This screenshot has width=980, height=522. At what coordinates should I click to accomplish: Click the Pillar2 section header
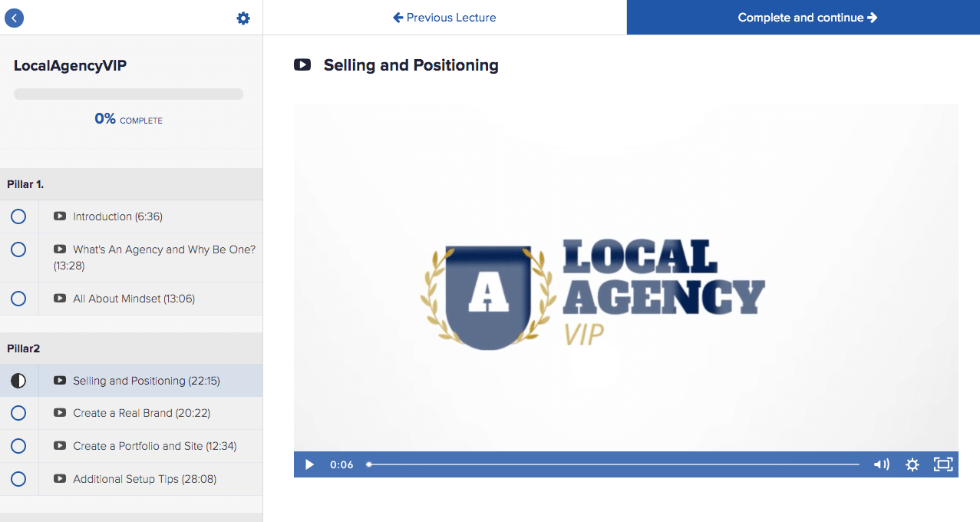pos(131,349)
